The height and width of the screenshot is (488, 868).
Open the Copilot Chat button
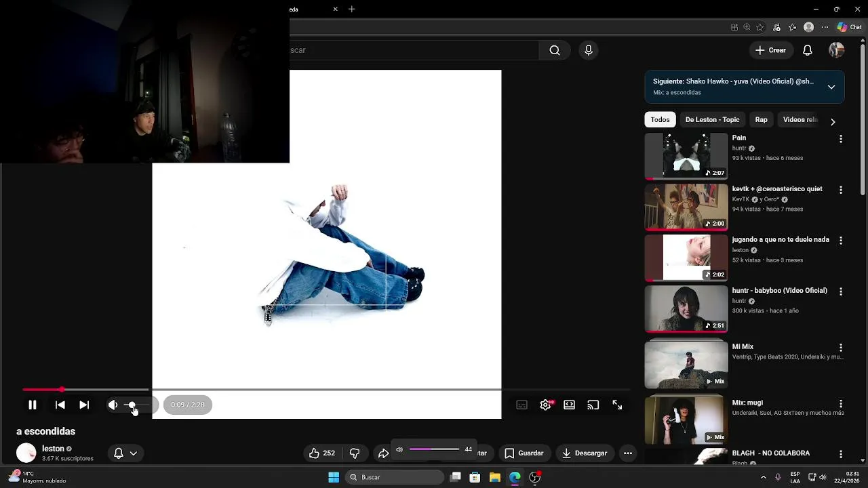850,27
